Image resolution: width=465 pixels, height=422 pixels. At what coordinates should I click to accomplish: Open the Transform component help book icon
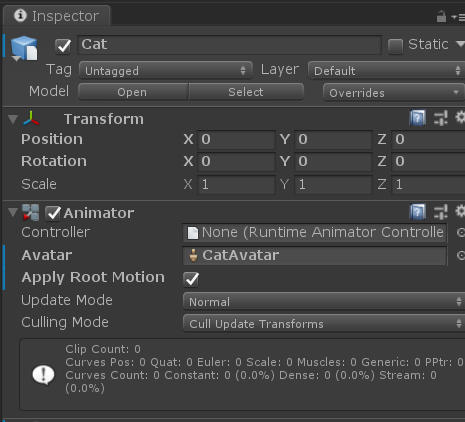click(x=417, y=118)
